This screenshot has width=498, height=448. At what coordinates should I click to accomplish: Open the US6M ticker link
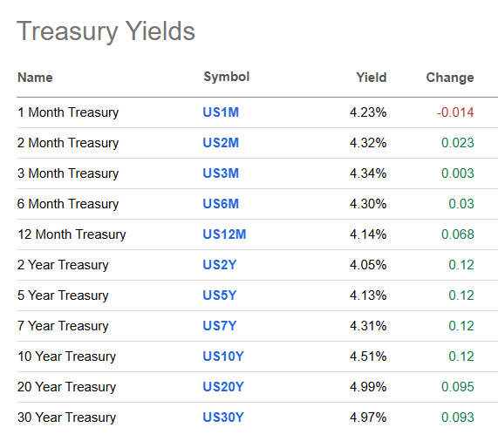221,204
